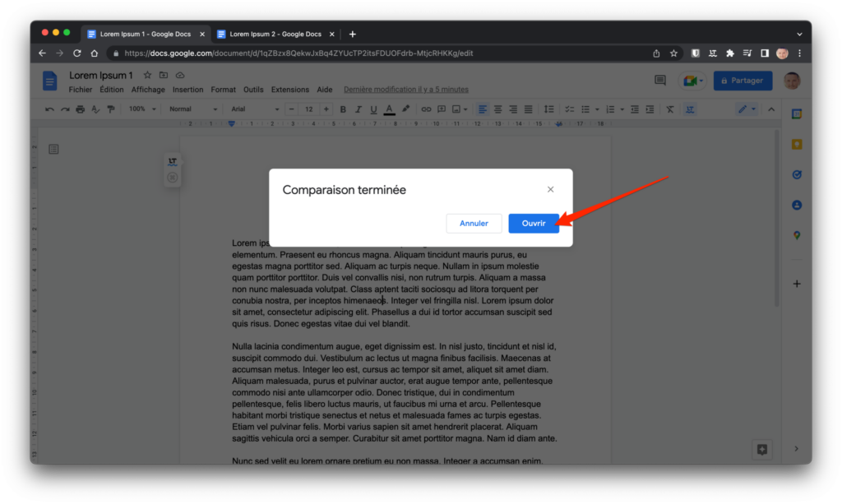Expand the numbered list style arrow
Viewport: 842px width, 504px height.
point(622,109)
